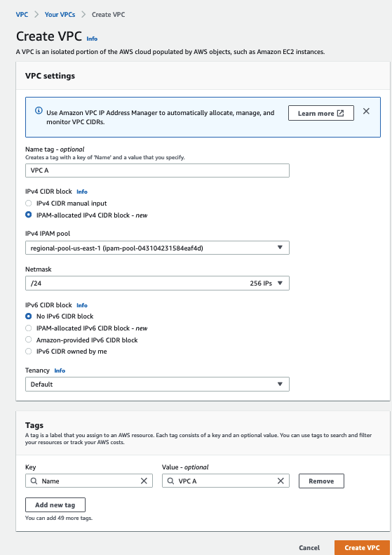Expand the Tenancy Default dropdown
This screenshot has height=555, width=392.
coord(157,384)
